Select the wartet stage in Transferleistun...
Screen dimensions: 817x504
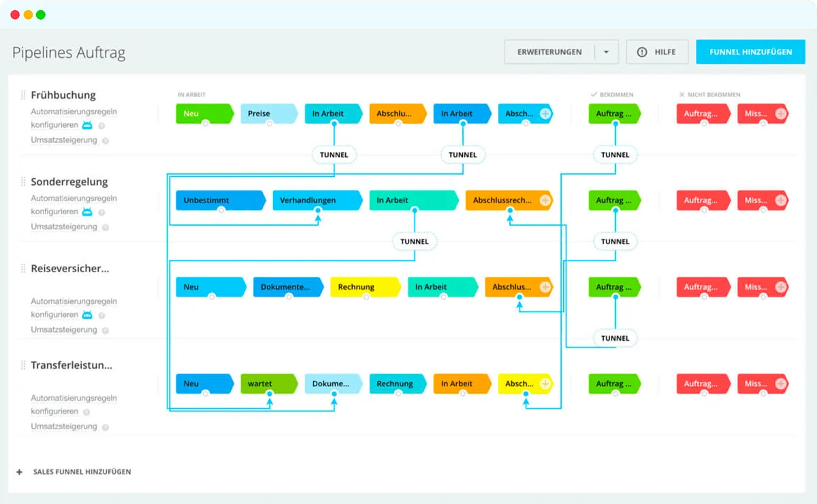[x=269, y=384]
